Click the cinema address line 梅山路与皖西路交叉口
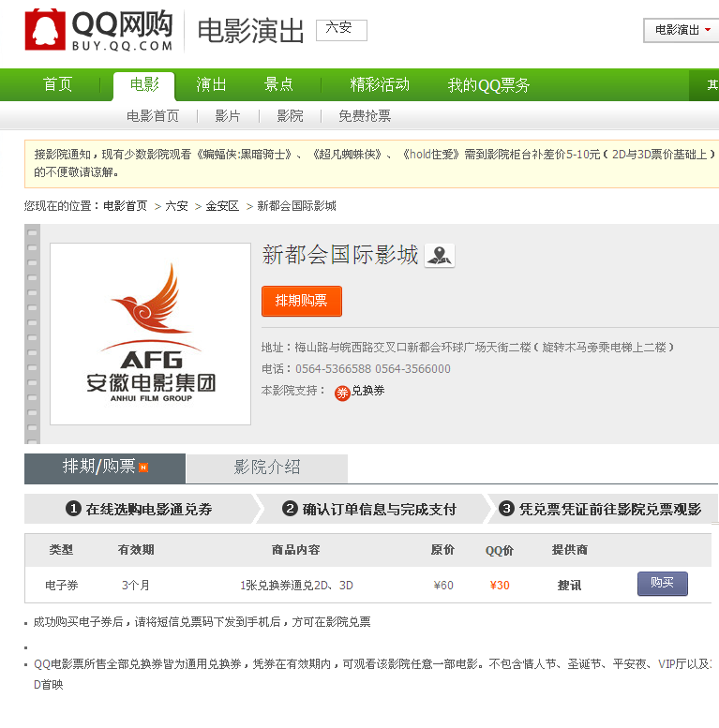Image resolution: width=719 pixels, height=728 pixels. click(x=467, y=348)
